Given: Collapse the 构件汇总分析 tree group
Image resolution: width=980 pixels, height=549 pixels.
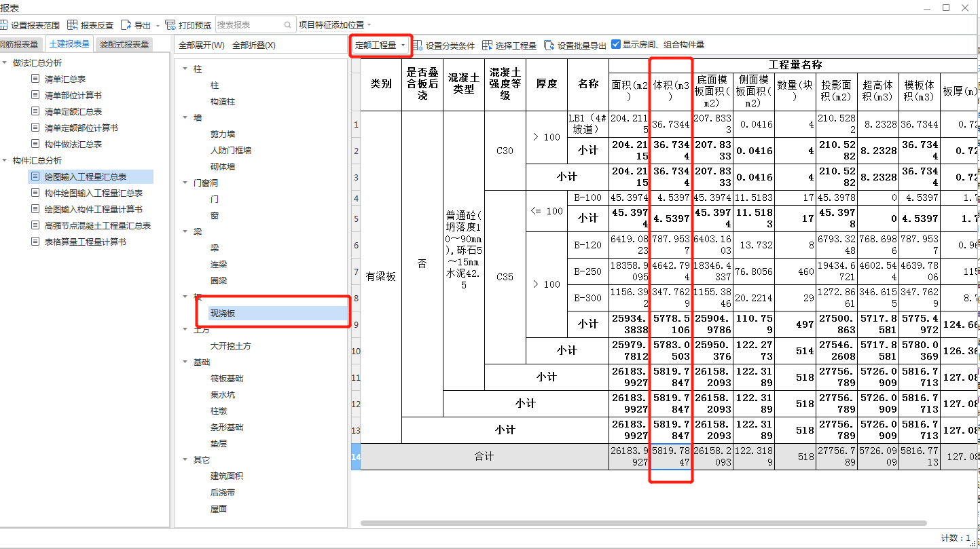Looking at the screenshot, I should (5, 160).
